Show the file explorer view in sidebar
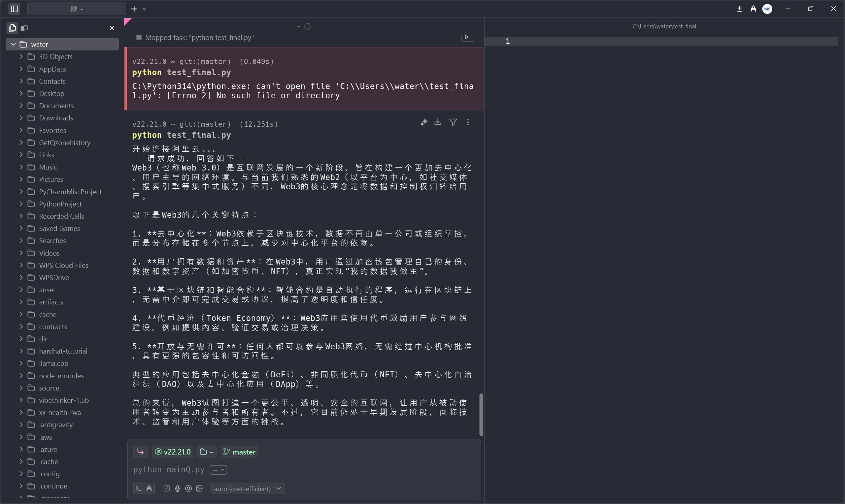845x504 pixels. tap(12, 28)
